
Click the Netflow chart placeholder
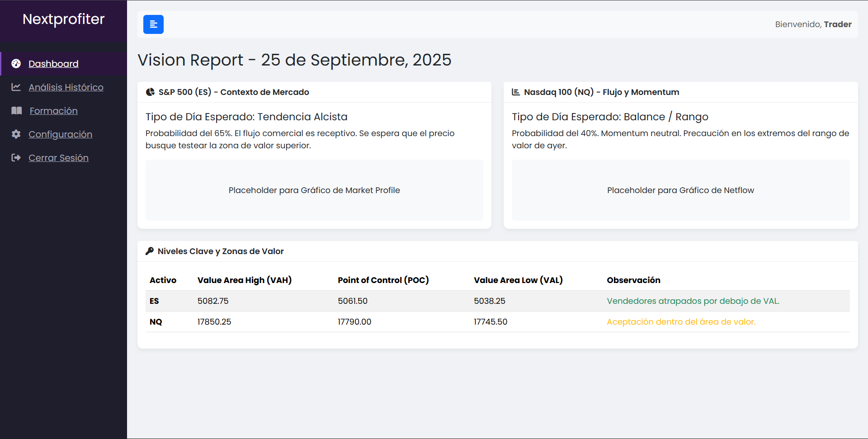680,190
